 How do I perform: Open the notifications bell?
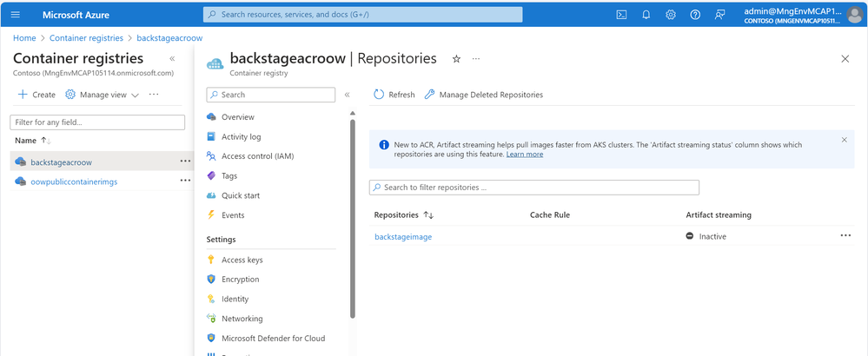(x=646, y=15)
